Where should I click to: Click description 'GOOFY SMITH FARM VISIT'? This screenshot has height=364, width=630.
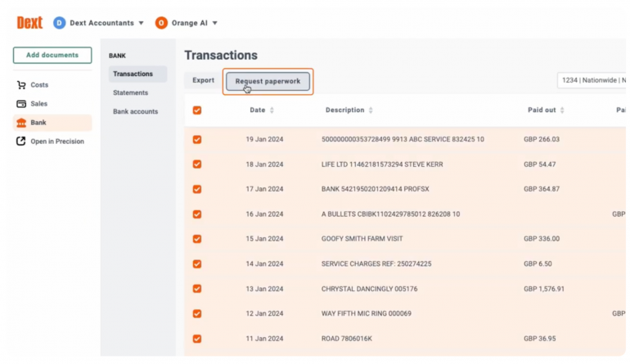(362, 239)
